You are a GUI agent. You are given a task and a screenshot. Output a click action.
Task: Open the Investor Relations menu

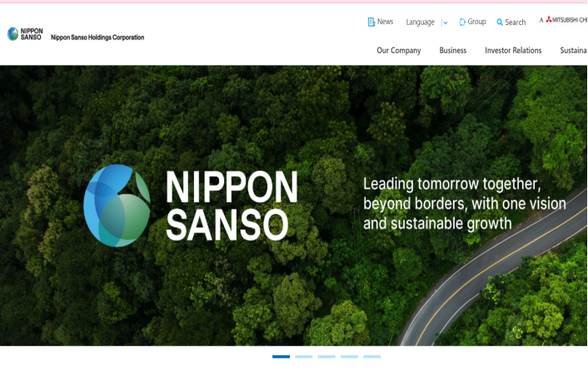pos(513,51)
